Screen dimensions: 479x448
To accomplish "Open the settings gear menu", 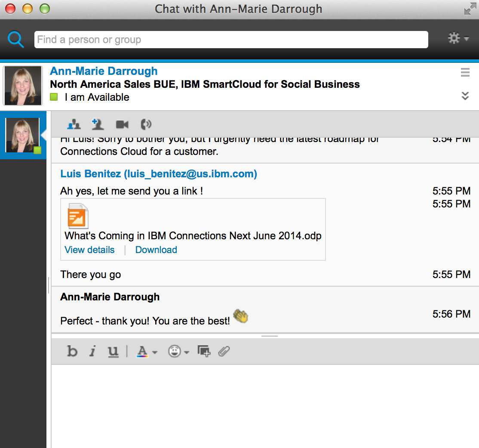I will click(x=458, y=38).
